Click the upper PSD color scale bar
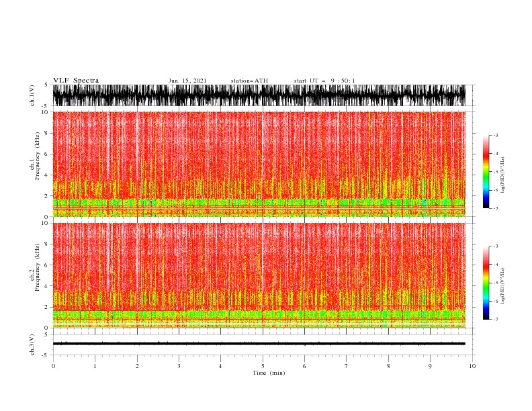Image resolution: width=532 pixels, height=411 pixels. pos(486,172)
